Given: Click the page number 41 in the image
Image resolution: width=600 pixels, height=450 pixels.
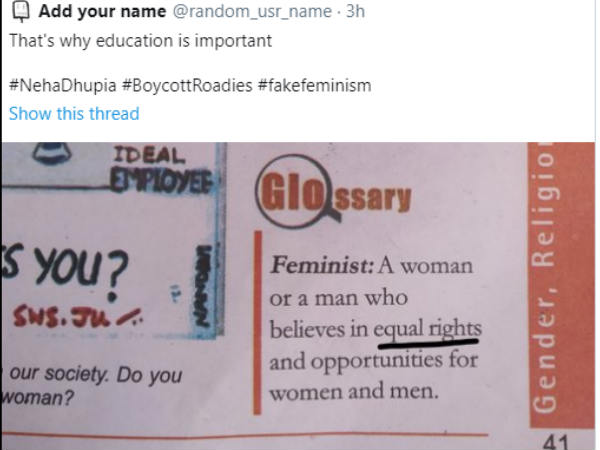Looking at the screenshot, I should (556, 441).
